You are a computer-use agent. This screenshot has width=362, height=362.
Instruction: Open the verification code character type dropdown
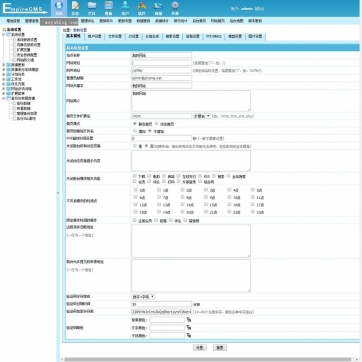[x=143, y=297]
